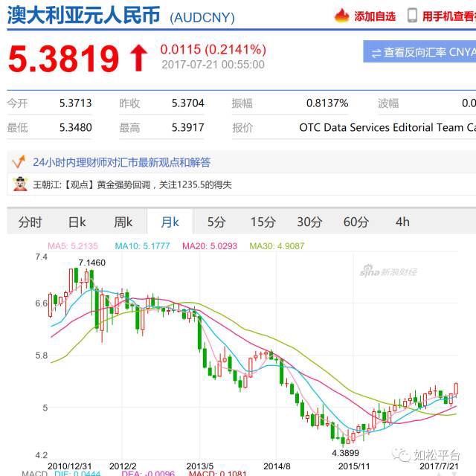Click the 最高 value 5.3917
Screen dimensions: 476x476
click(x=188, y=127)
